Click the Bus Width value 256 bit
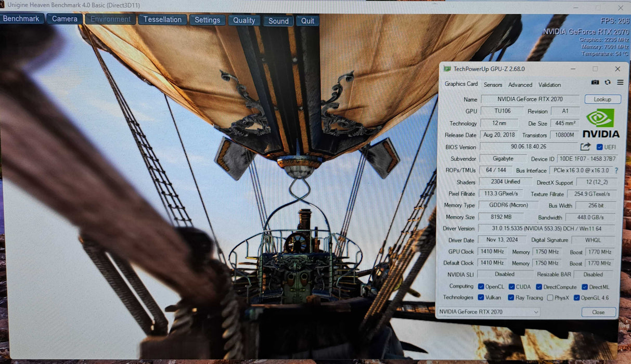631x364 pixels. click(x=596, y=205)
